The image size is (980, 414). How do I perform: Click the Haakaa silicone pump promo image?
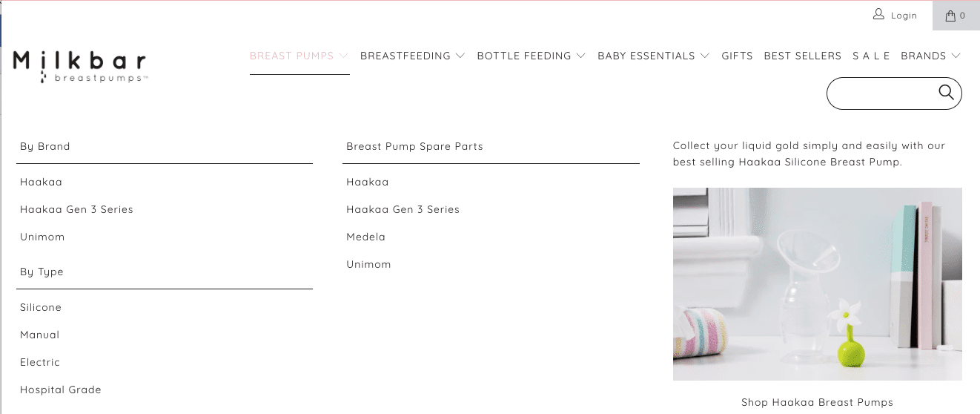[817, 283]
